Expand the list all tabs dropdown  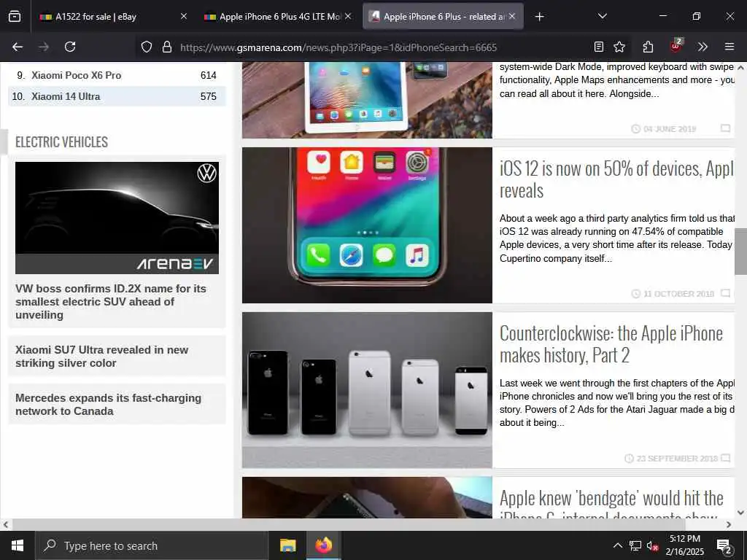coord(602,17)
